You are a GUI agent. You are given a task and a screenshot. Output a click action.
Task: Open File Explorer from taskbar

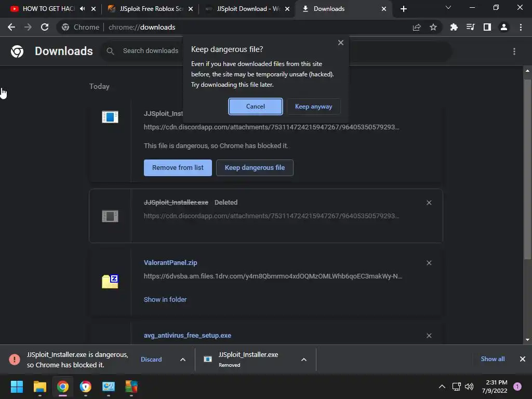click(x=39, y=387)
